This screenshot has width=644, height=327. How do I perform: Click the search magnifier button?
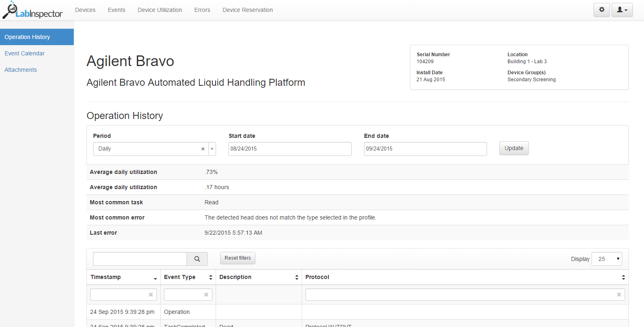coord(197,259)
